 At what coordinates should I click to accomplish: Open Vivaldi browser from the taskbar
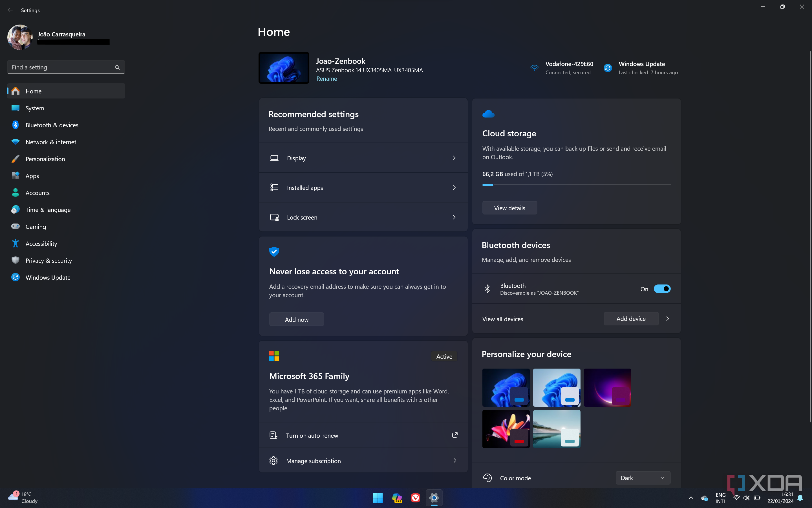click(x=415, y=498)
